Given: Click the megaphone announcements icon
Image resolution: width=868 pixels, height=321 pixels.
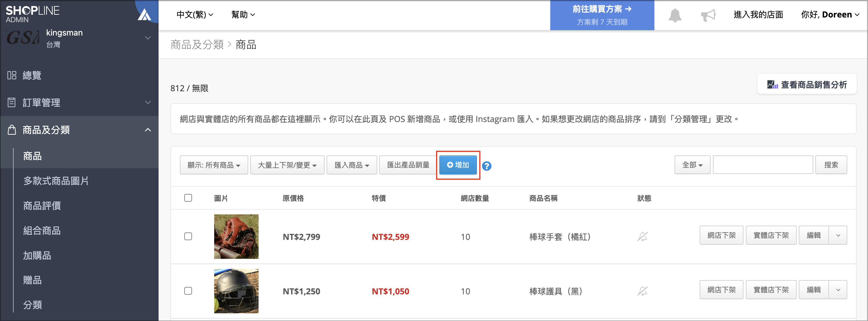Looking at the screenshot, I should click(708, 15).
